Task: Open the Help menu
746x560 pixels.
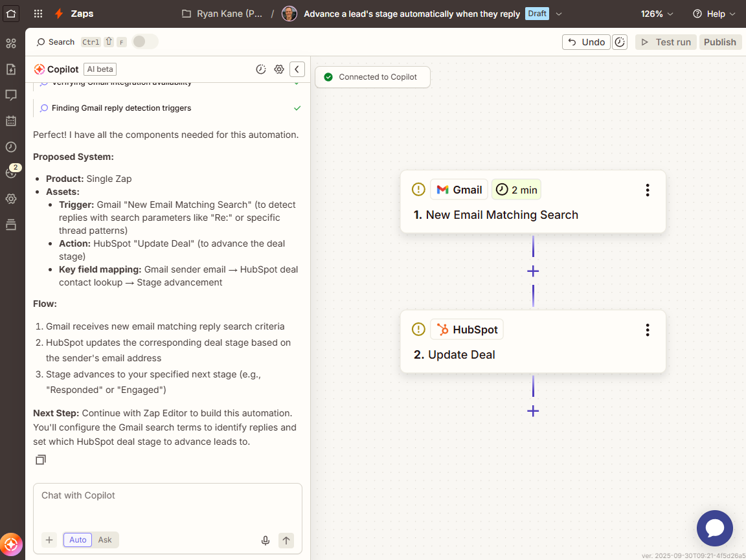Action: coord(715,14)
